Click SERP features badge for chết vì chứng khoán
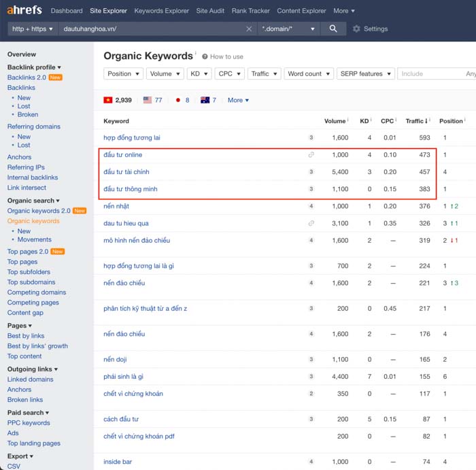The height and width of the screenshot is (470, 476). tap(311, 394)
